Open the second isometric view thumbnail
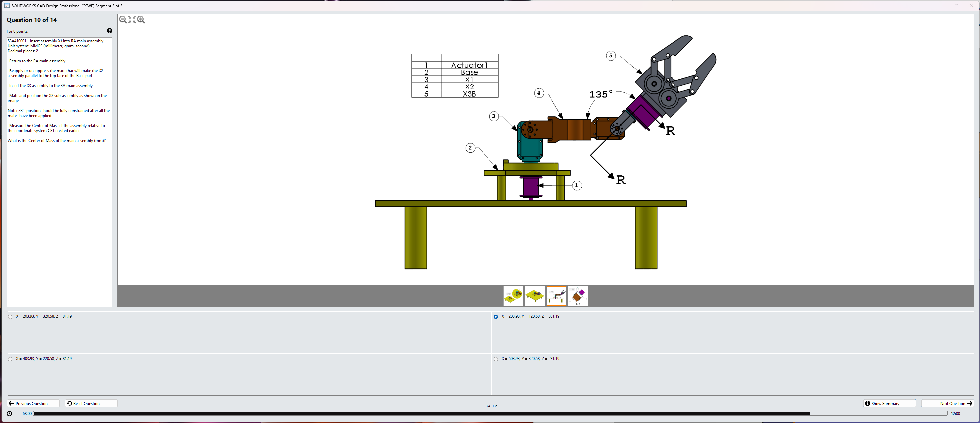The width and height of the screenshot is (980, 423). point(535,296)
